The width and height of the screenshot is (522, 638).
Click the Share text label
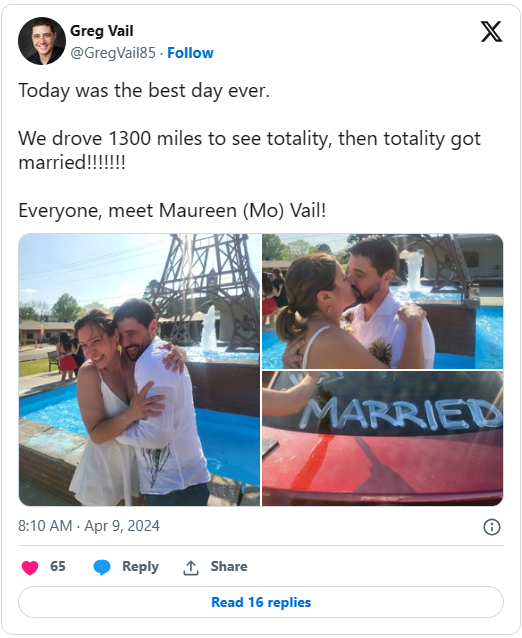[229, 566]
